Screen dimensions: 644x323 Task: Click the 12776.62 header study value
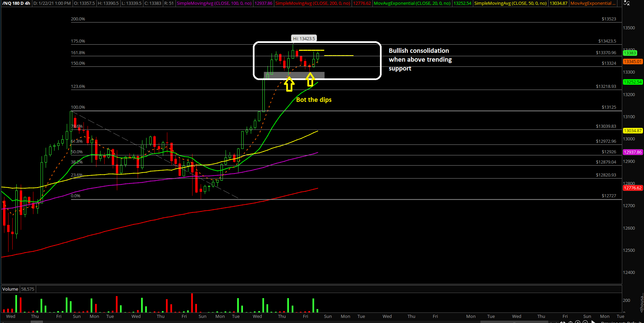[362, 3]
